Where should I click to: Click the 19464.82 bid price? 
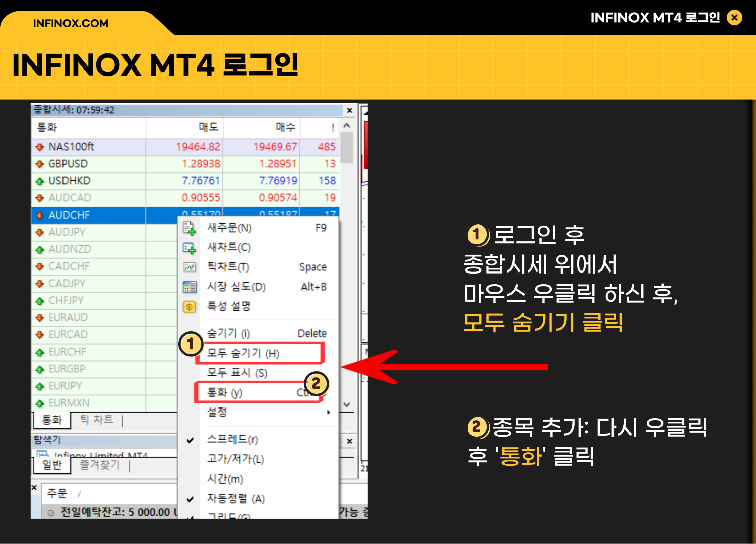tap(198, 147)
